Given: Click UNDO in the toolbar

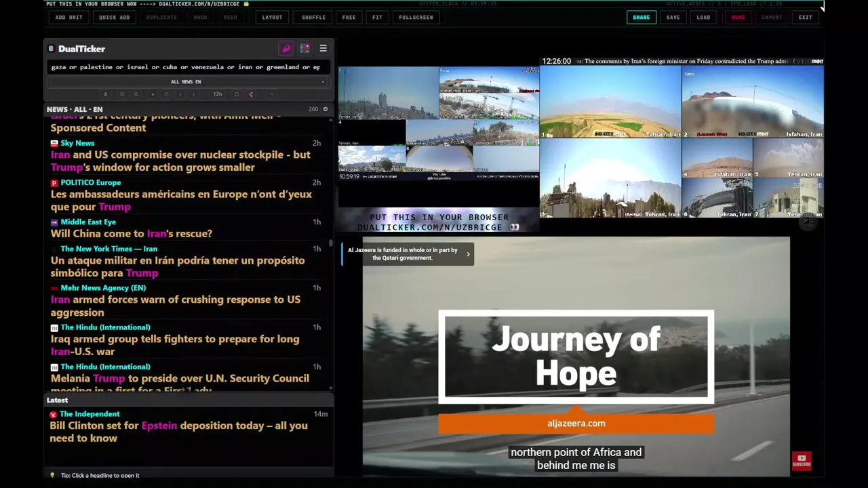Looking at the screenshot, I should 200,17.
